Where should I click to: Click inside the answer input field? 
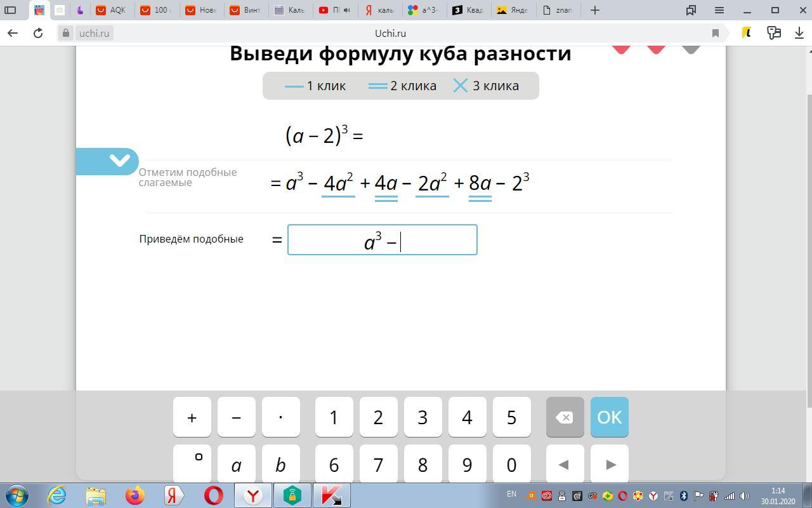pyautogui.click(x=382, y=240)
